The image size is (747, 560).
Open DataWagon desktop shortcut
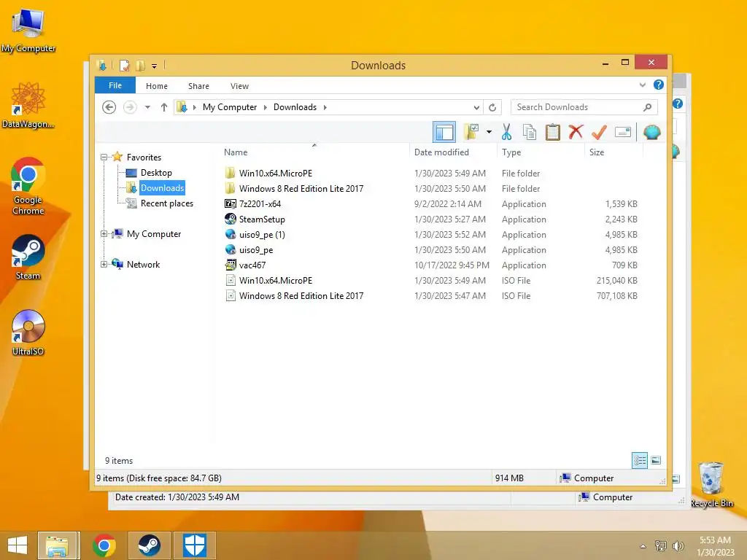pos(28,105)
